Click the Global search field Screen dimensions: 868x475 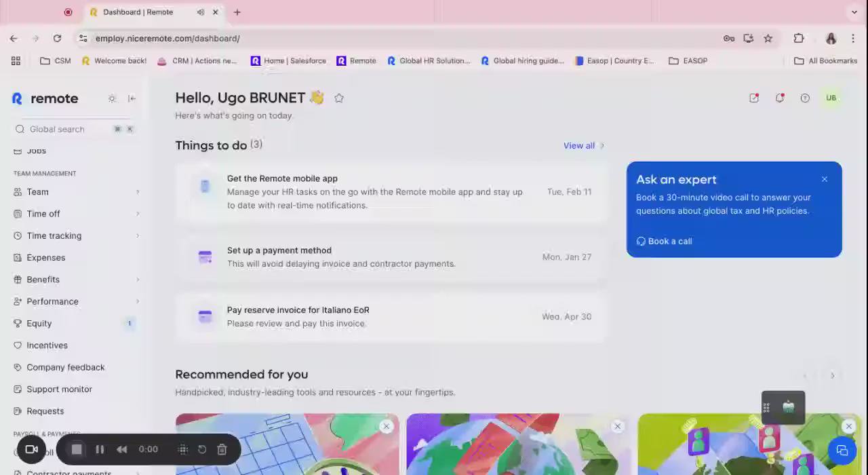75,129
